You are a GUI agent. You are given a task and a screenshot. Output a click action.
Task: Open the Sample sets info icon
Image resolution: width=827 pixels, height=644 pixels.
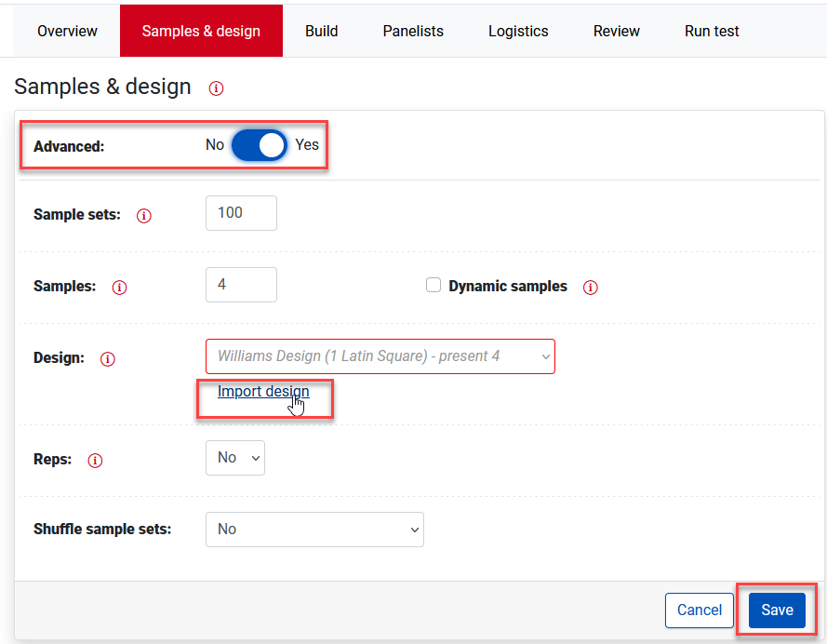(143, 216)
